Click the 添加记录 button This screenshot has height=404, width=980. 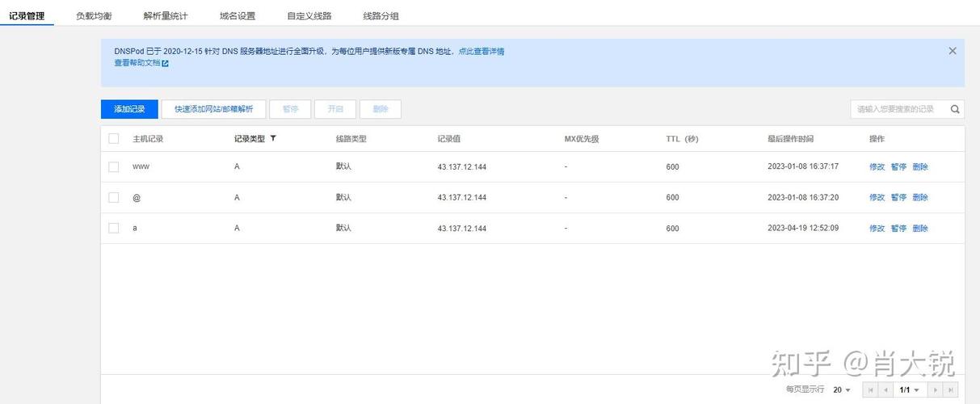[129, 109]
